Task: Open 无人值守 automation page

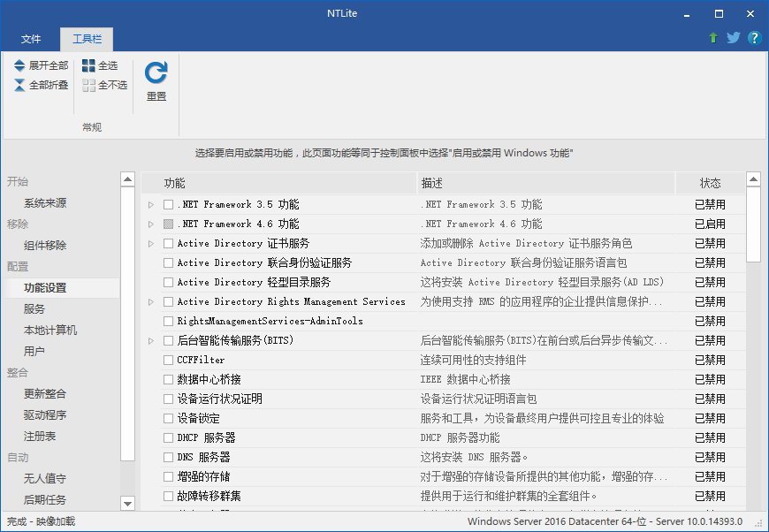Action: 45,478
